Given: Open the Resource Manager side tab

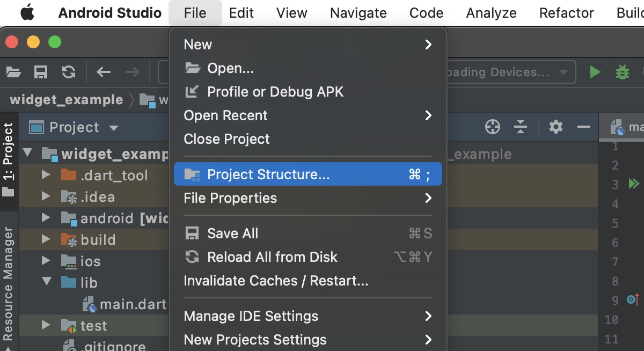Looking at the screenshot, I should [x=9, y=283].
